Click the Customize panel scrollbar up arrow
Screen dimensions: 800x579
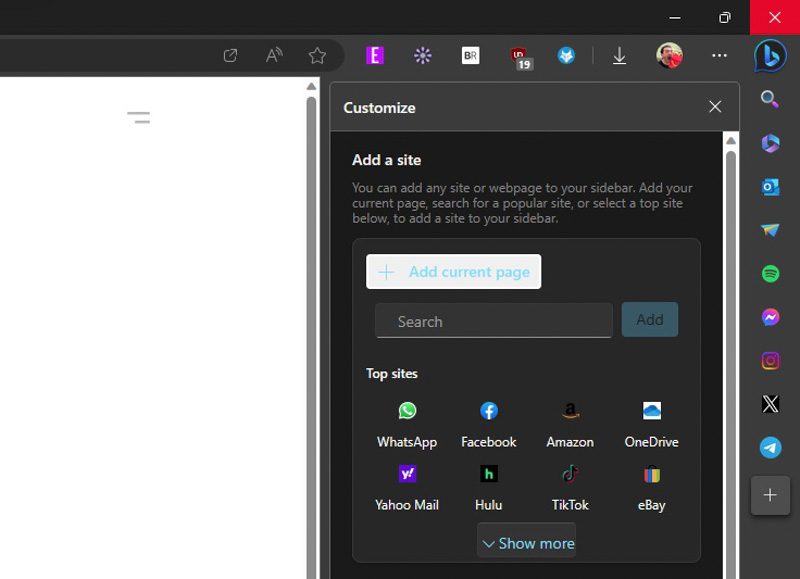[731, 140]
